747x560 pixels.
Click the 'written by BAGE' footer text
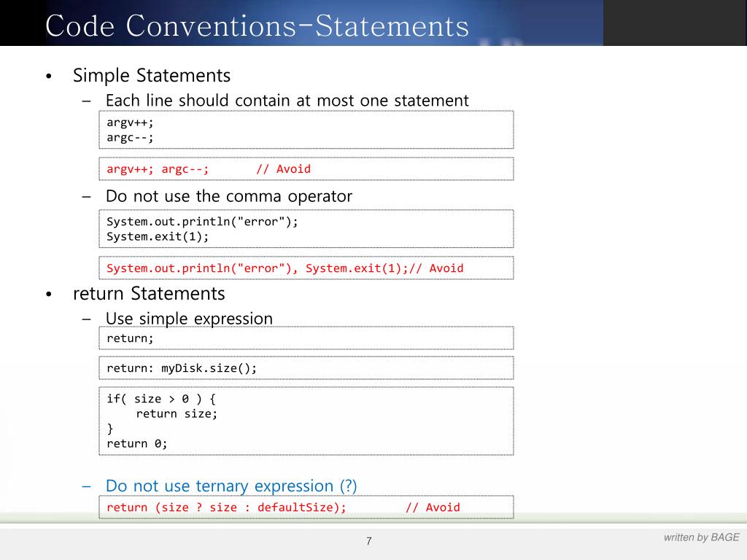[701, 537]
